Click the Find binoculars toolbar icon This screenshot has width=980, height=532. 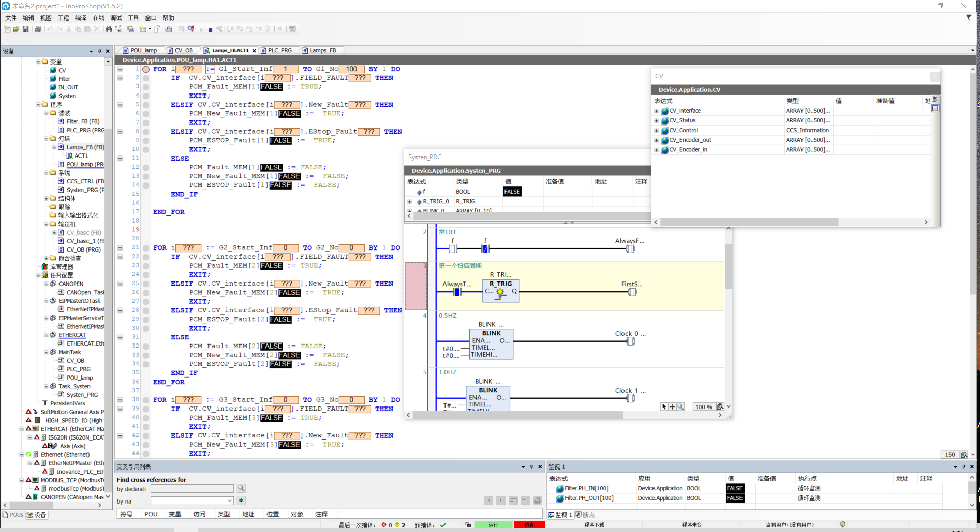[x=109, y=29]
